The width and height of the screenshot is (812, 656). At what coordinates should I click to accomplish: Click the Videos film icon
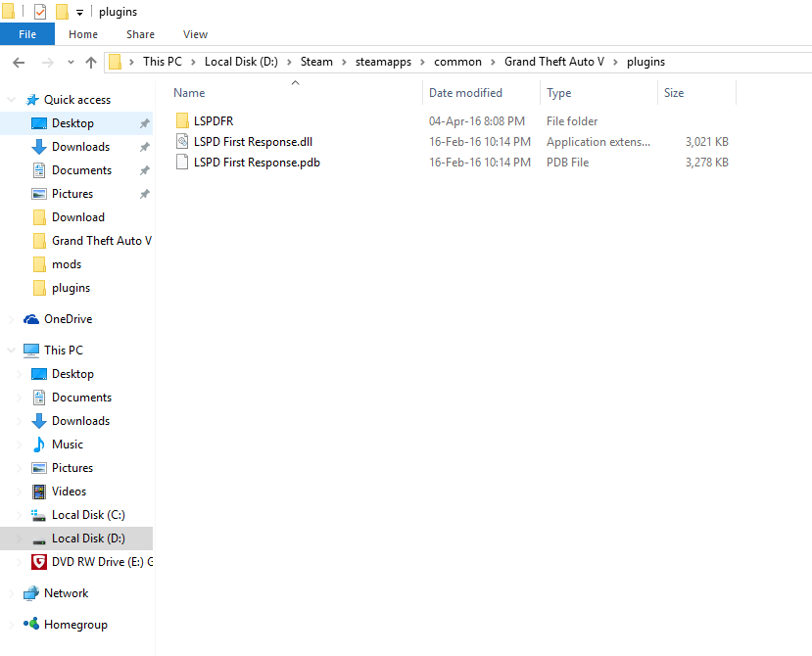(x=39, y=492)
